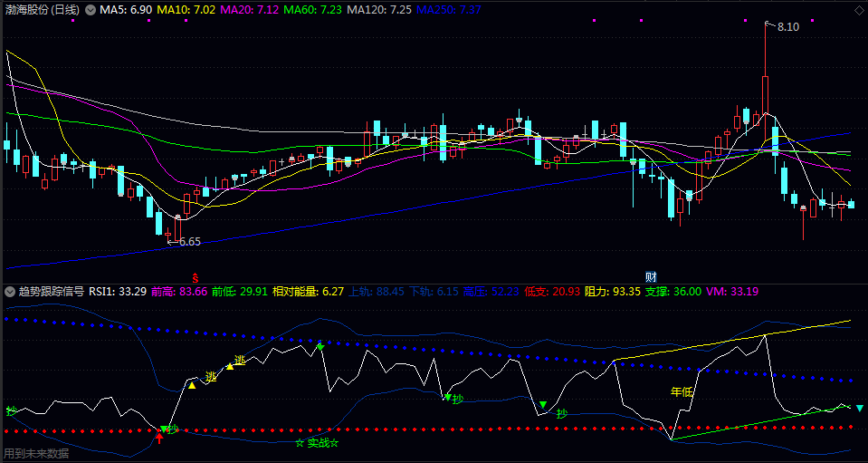Click the red up arrow buy signal
868x463 pixels.
[x=159, y=439]
